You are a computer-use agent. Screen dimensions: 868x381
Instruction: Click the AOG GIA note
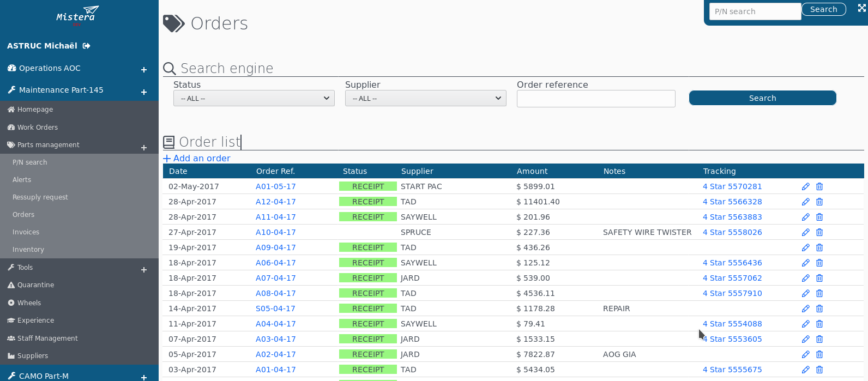(619, 354)
